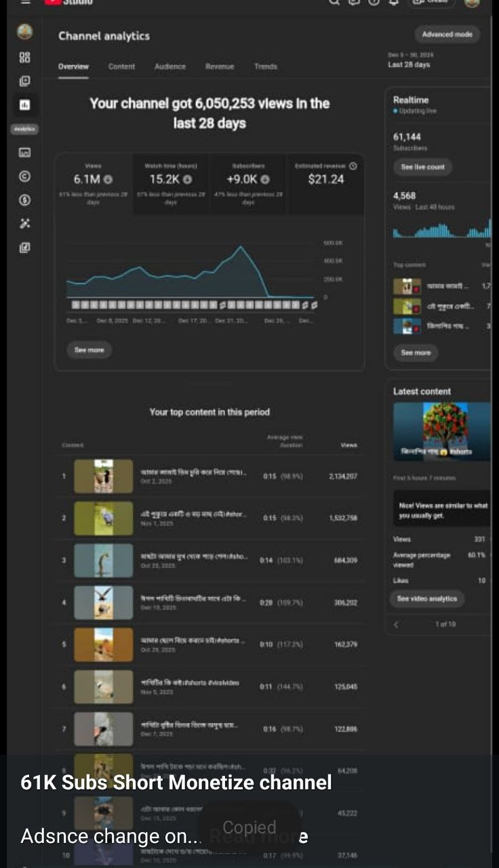Open the Trends tab

(x=265, y=66)
